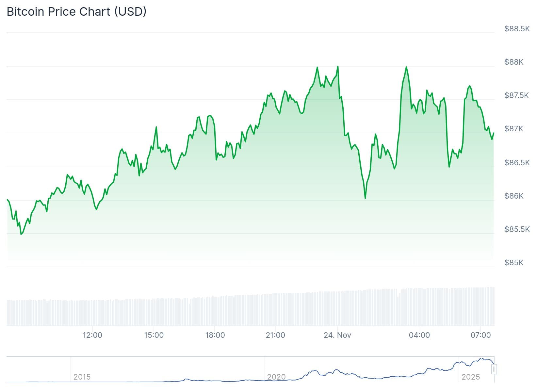
Task: Click the 2025 marker in the navigator
Action: point(471,377)
